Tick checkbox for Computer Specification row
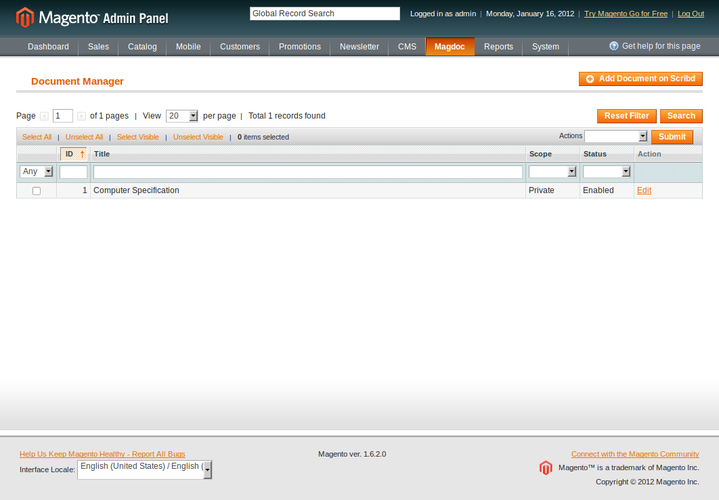 36,191
